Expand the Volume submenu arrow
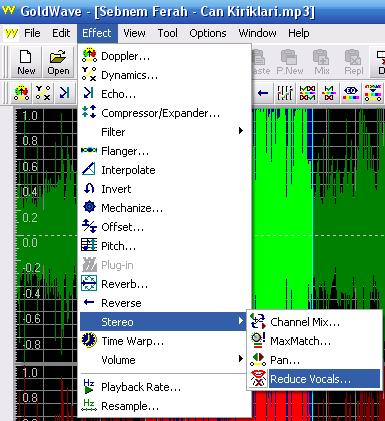Screen dimensions: 385x421 coord(241,359)
